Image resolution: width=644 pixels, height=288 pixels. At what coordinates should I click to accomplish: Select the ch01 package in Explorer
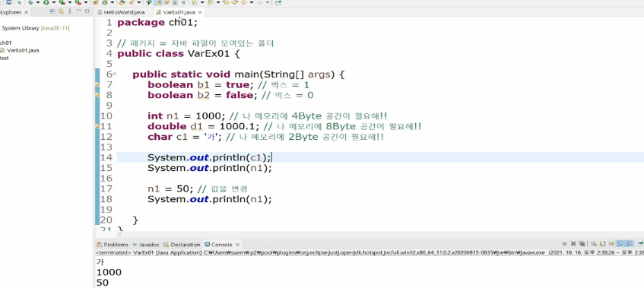(x=6, y=43)
